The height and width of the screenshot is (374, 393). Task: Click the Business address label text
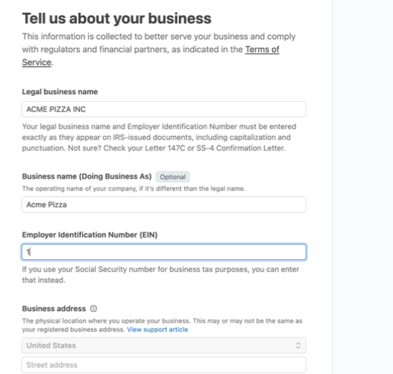[x=54, y=308]
